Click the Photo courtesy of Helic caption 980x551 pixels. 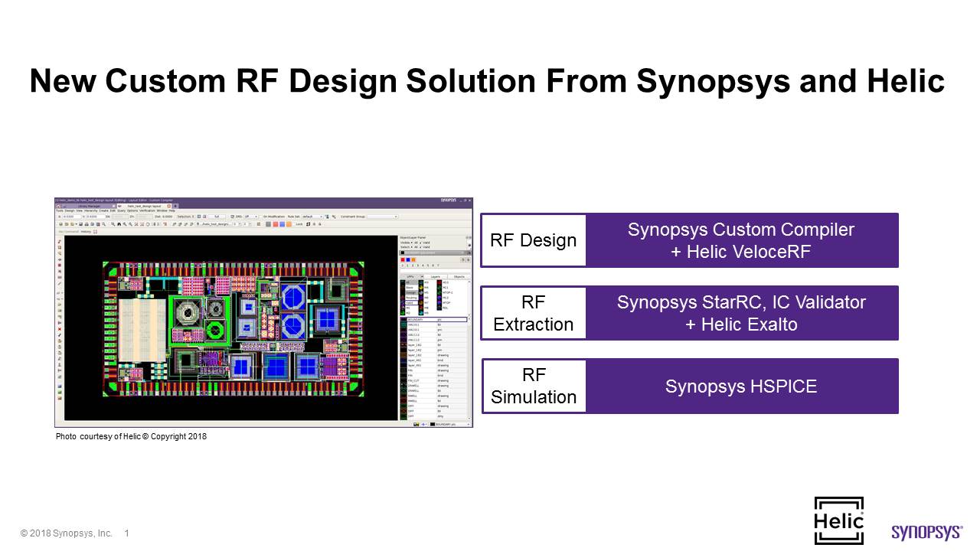coord(131,437)
